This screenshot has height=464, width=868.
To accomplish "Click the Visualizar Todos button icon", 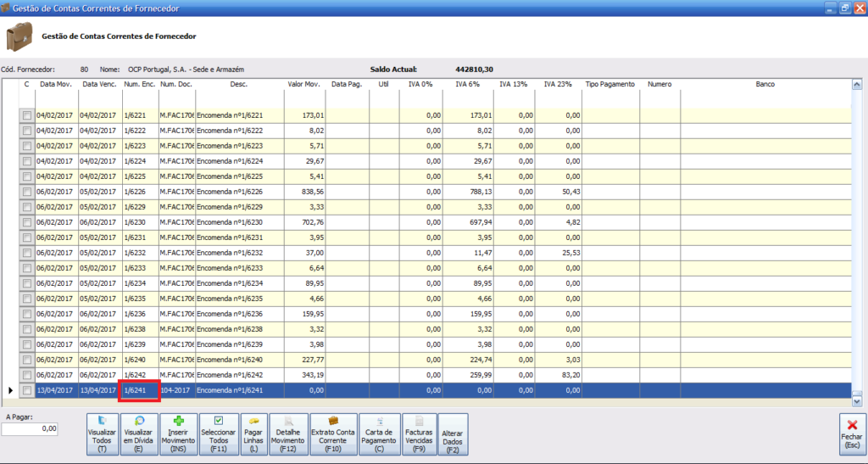I will pyautogui.click(x=102, y=422).
